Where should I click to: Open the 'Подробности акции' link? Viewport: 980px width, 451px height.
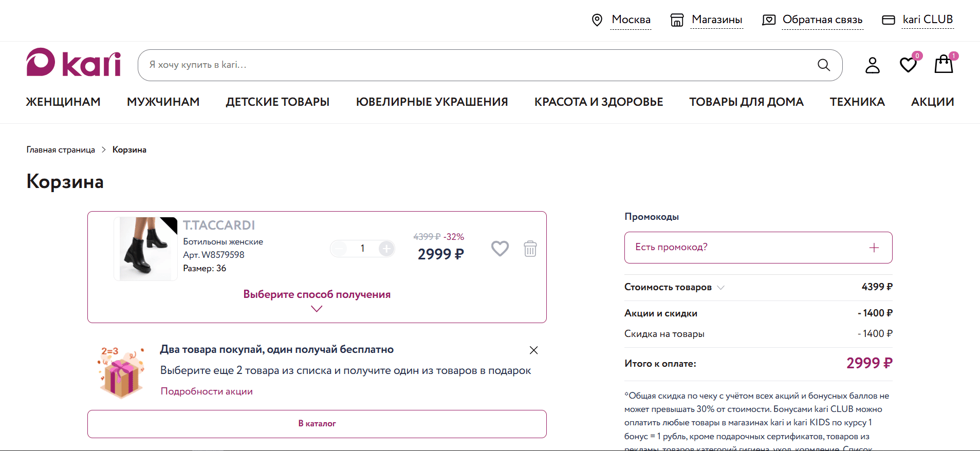click(x=207, y=391)
